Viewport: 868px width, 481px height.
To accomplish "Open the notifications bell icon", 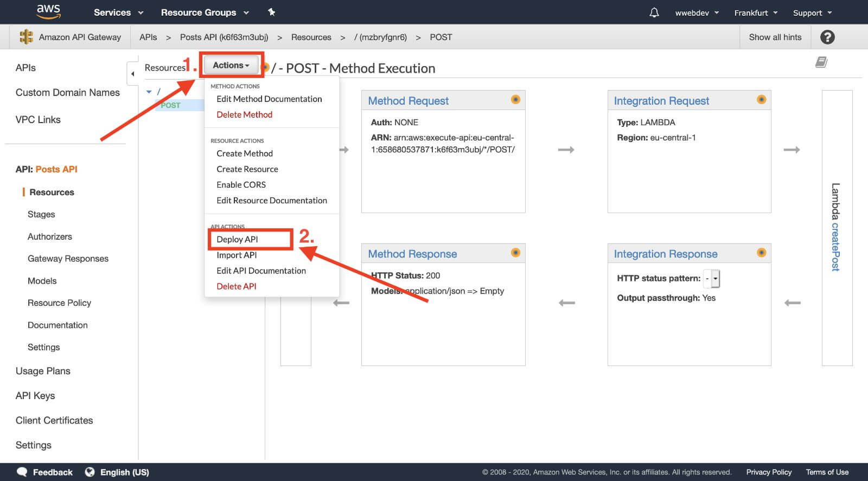I will click(x=654, y=12).
